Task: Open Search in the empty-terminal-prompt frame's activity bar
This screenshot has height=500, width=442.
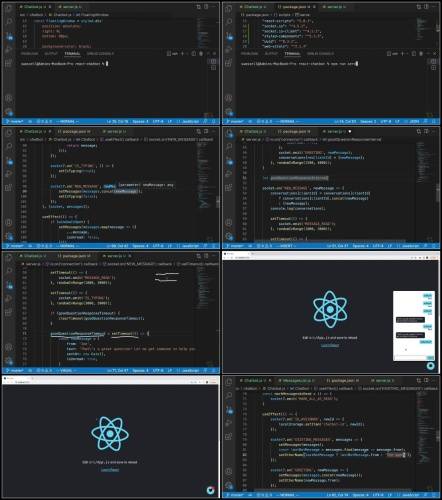Action: point(9,22)
